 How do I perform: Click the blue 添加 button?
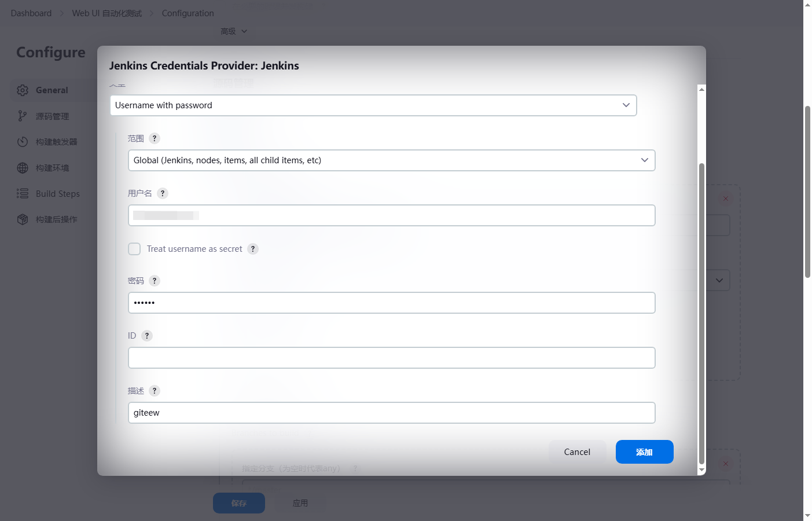[x=644, y=452]
